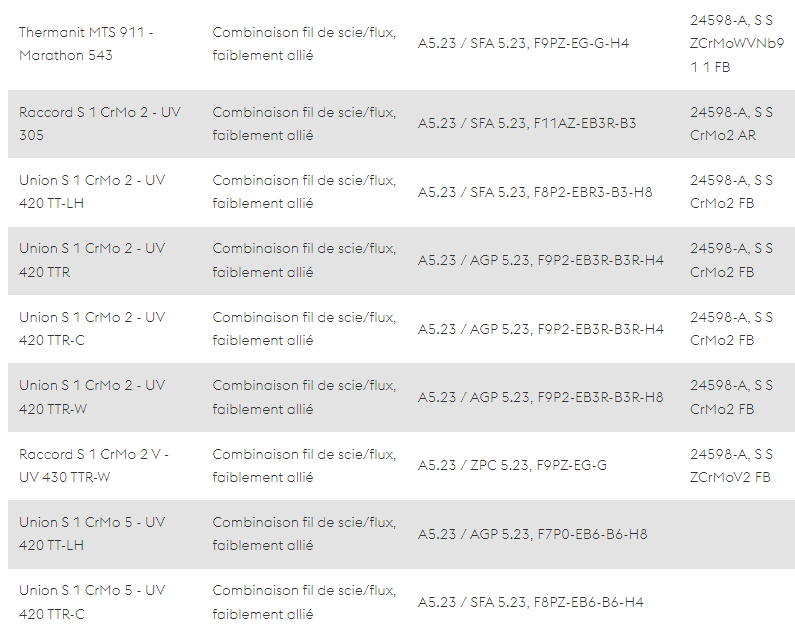Open the Raccord S 1 CrMo 2 - UV 305 product
Image resolution: width=795 pixels, height=635 pixels.
99,124
